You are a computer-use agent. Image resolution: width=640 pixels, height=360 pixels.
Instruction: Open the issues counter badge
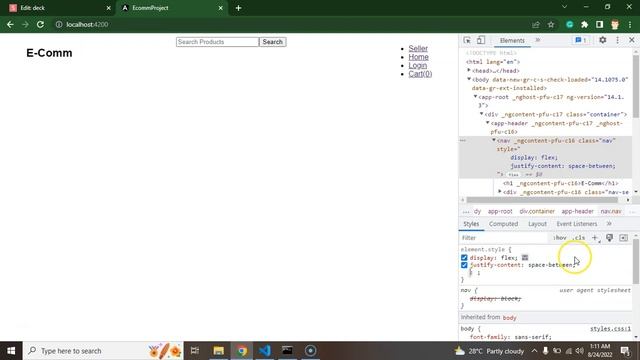(580, 40)
